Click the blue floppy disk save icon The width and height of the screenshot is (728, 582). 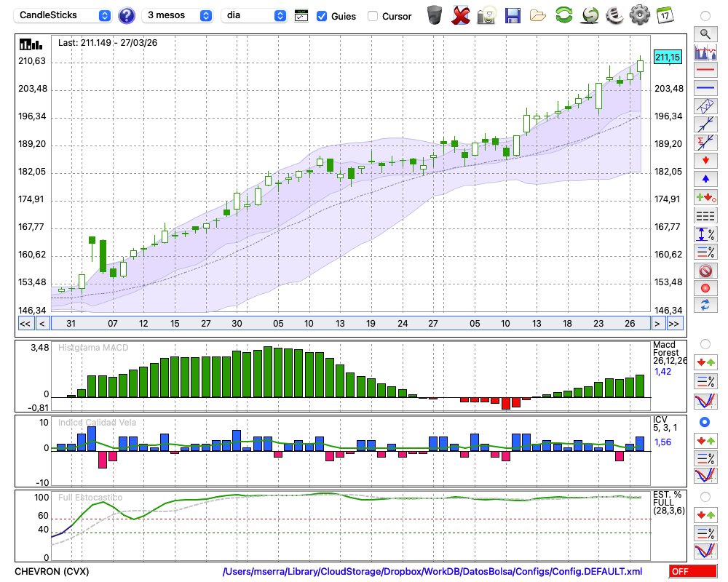513,15
